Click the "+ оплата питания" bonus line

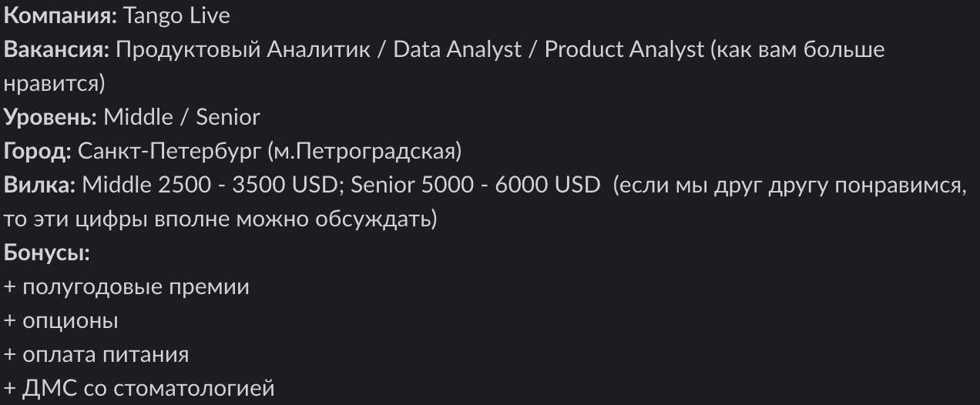click(x=96, y=355)
